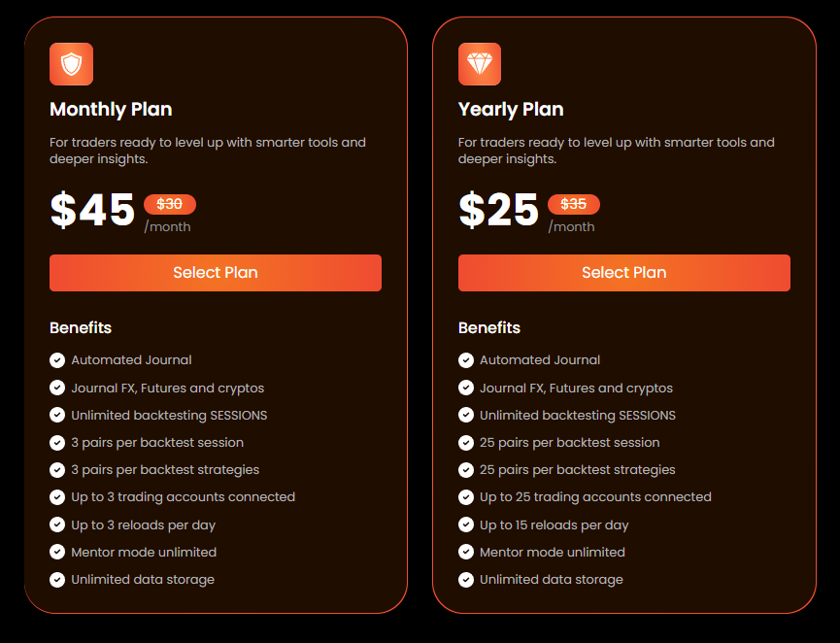The height and width of the screenshot is (643, 840).
Task: Click the Monthly Plan heading
Action: (x=111, y=110)
